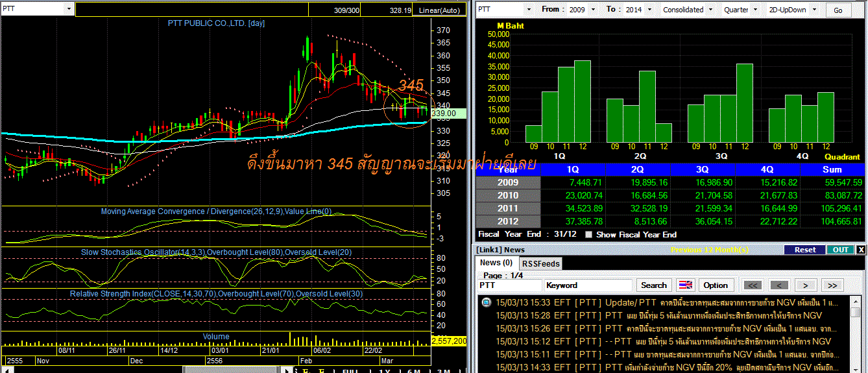Toggle the Linear(Auto) scale button
The image size is (868, 373).
click(x=439, y=10)
